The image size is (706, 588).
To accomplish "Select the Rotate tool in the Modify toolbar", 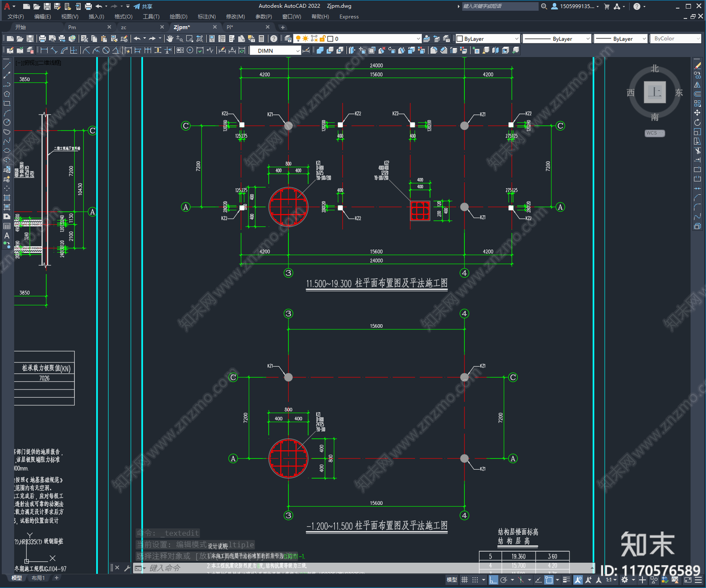I will click(x=697, y=122).
